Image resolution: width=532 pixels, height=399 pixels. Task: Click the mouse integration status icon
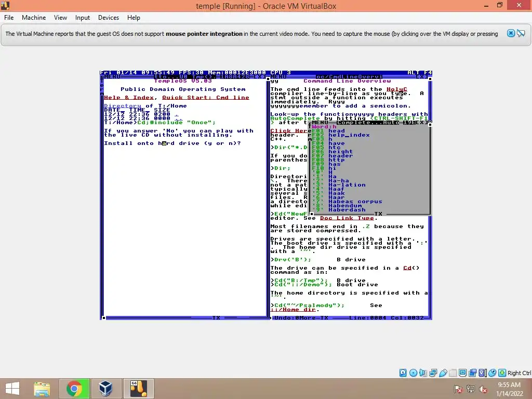492,373
